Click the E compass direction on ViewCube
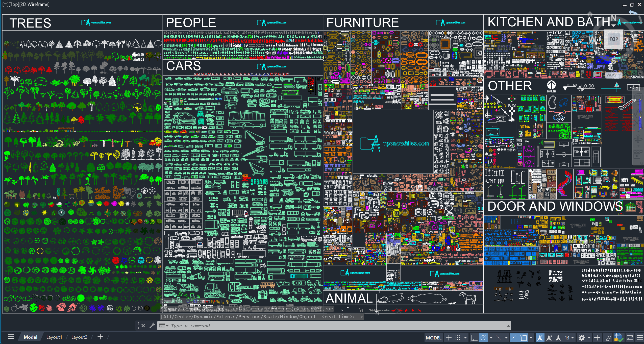The image size is (644, 344). pos(635,39)
